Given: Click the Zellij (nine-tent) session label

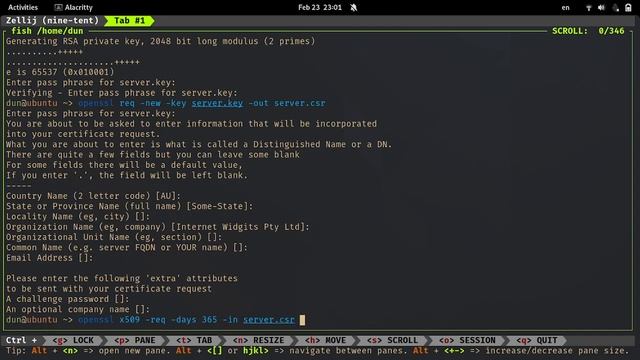Looking at the screenshot, I should pyautogui.click(x=52, y=20).
